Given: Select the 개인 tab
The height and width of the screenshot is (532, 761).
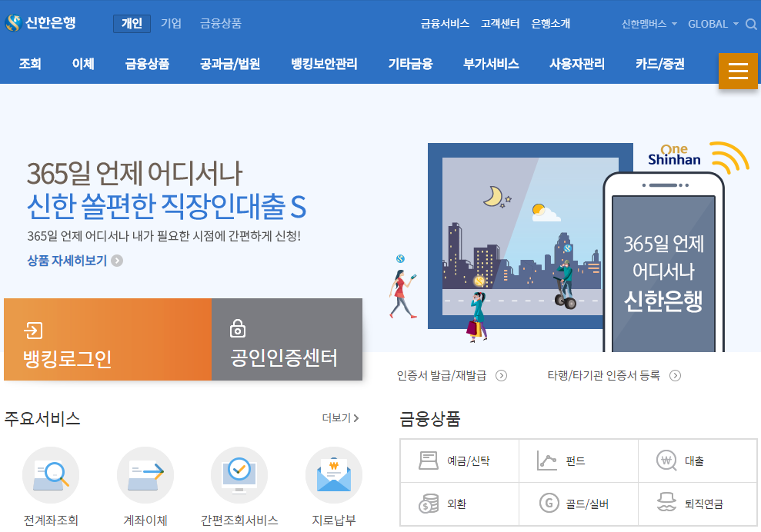Looking at the screenshot, I should (132, 24).
